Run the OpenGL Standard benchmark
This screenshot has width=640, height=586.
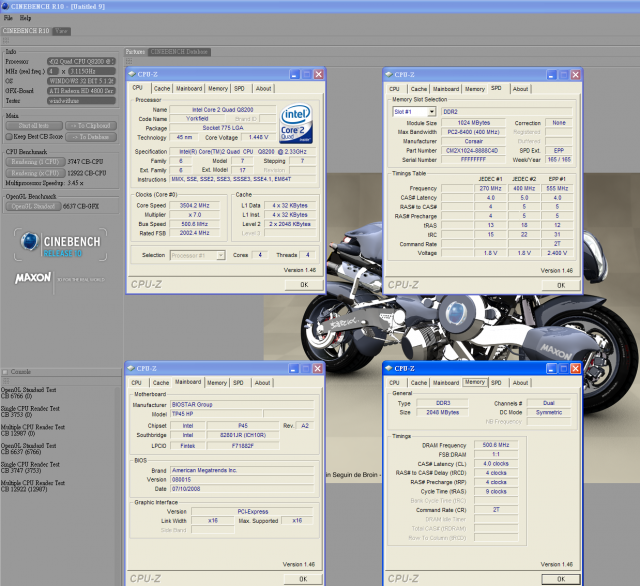click(33, 206)
